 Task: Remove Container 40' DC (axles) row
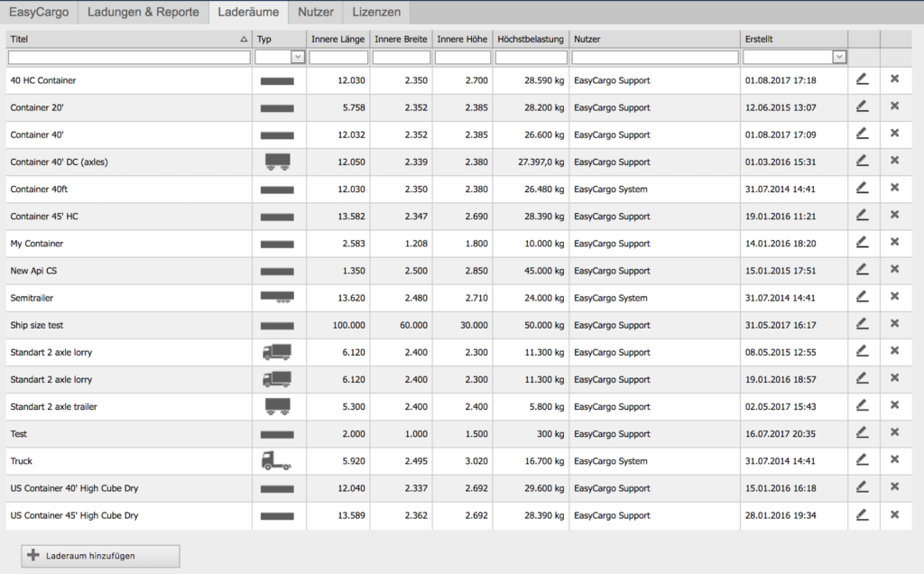[894, 160]
